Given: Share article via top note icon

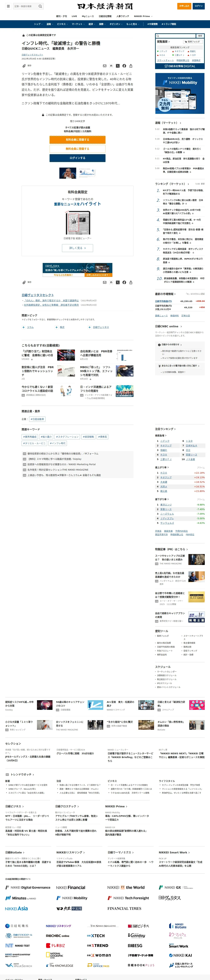Looking at the screenshot, I should coord(111,66).
